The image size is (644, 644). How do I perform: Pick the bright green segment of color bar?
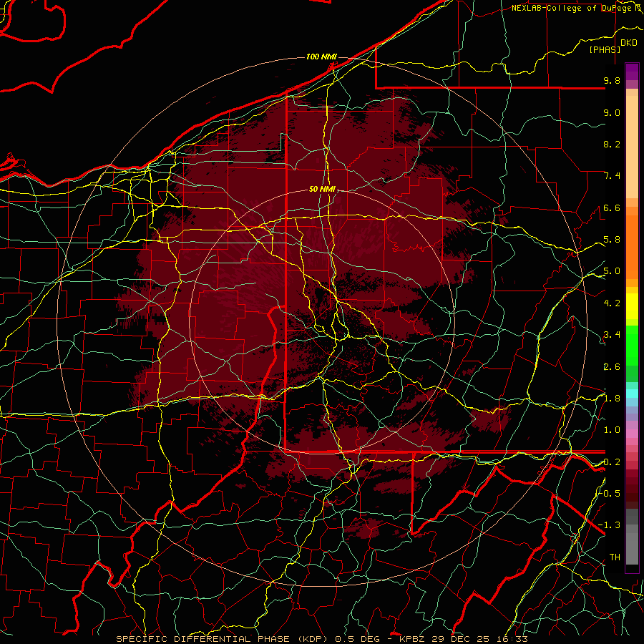click(x=632, y=345)
